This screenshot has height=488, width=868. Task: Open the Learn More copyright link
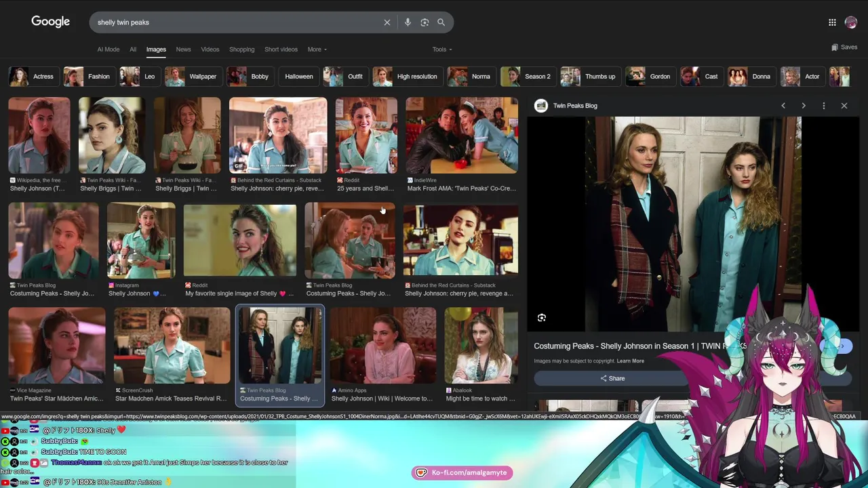click(630, 361)
